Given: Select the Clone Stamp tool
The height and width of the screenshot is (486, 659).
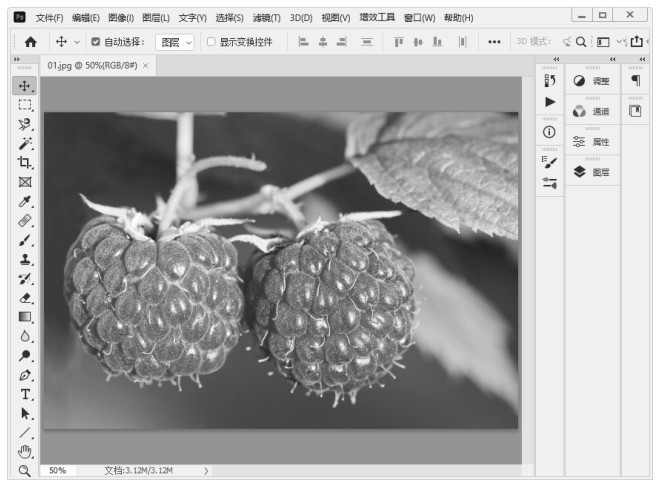Looking at the screenshot, I should click(x=25, y=259).
